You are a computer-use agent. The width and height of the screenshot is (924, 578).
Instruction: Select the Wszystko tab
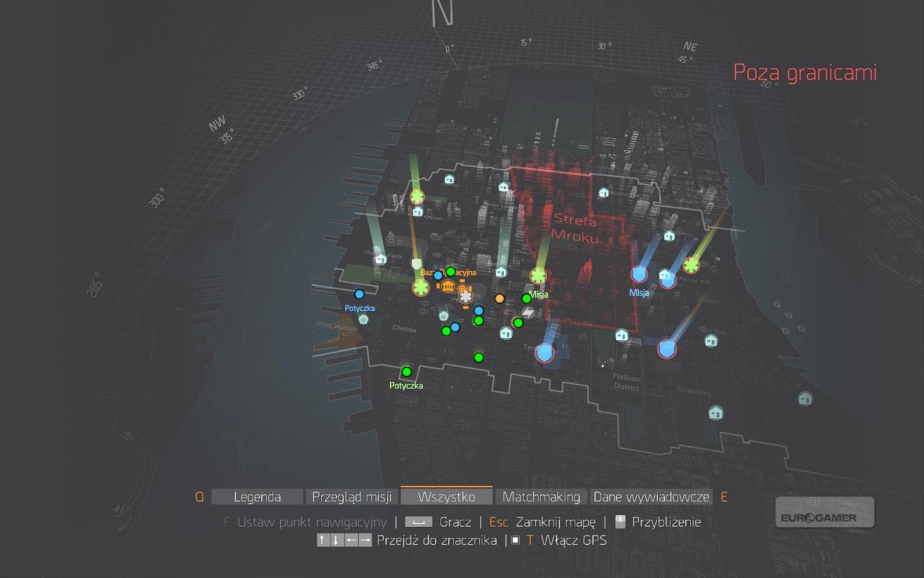(x=447, y=496)
